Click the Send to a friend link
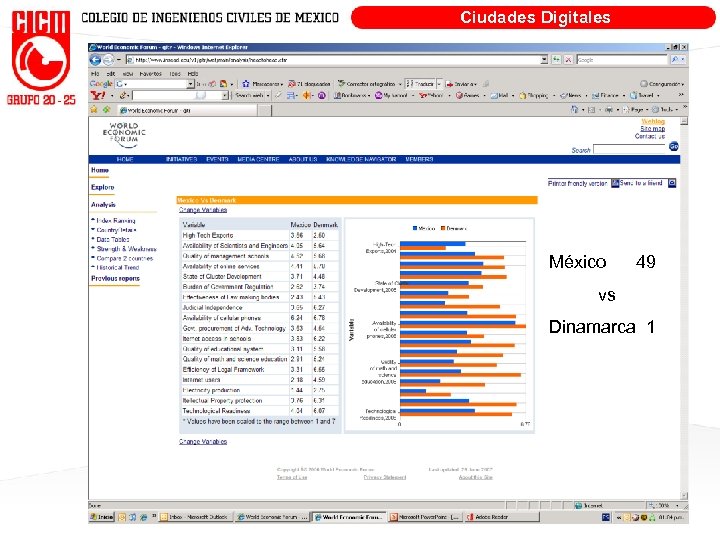Viewport: 720px width, 540px height. (x=641, y=183)
